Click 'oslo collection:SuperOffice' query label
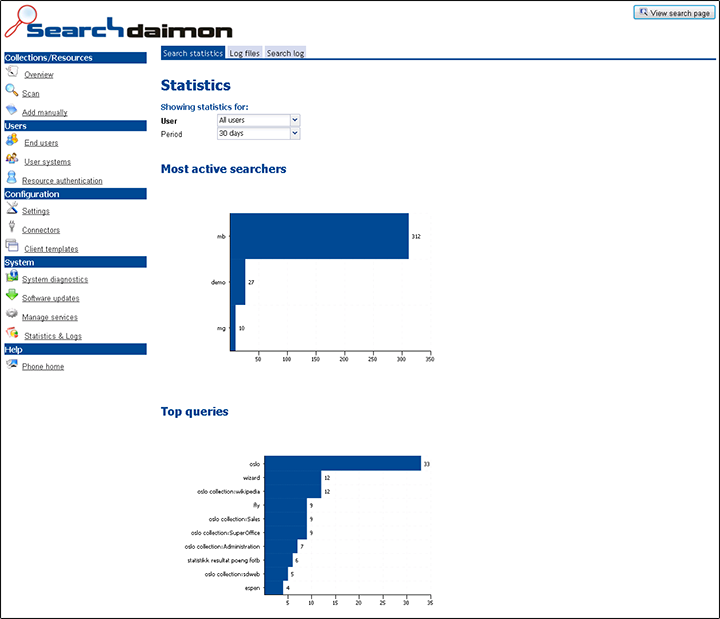This screenshot has height=619, width=720. point(225,533)
